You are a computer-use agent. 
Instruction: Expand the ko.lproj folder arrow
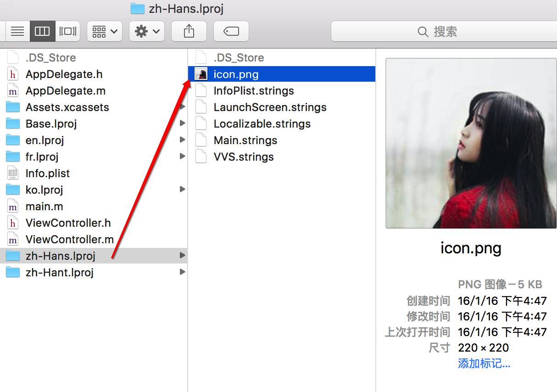coord(182,190)
